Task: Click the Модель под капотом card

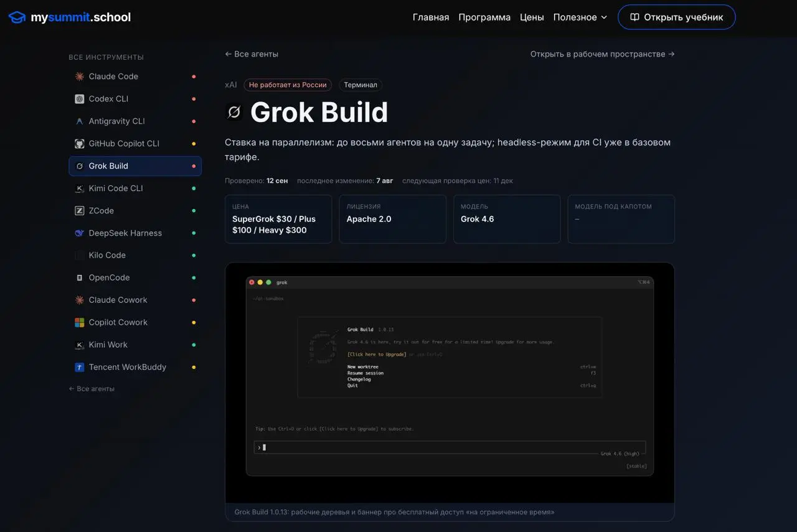Action: (621, 219)
